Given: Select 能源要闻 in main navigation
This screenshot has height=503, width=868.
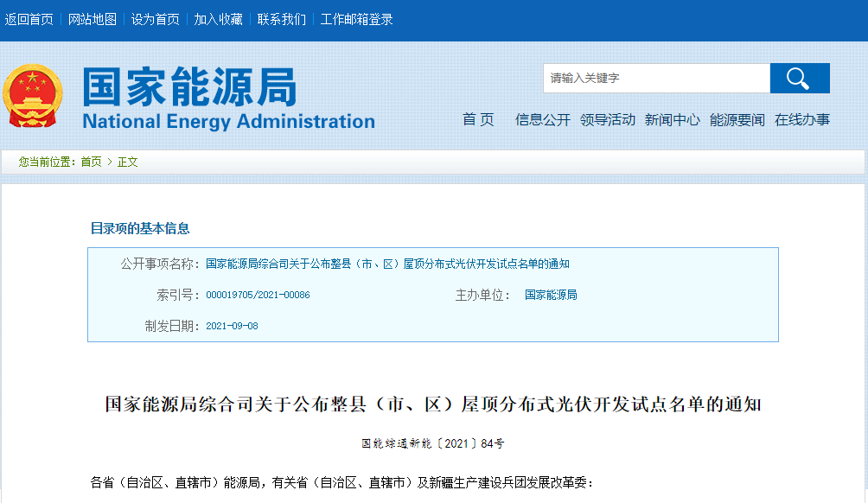Looking at the screenshot, I should [x=737, y=120].
